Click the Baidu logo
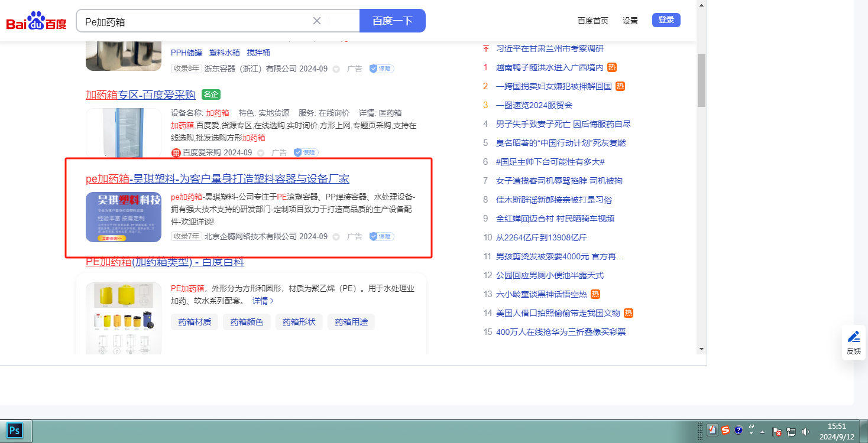 pyautogui.click(x=36, y=22)
